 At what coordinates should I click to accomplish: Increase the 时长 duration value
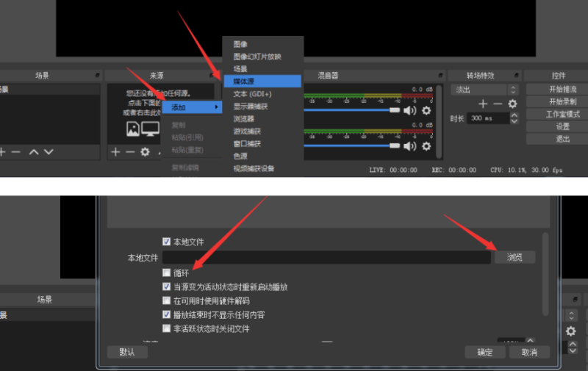click(x=514, y=115)
